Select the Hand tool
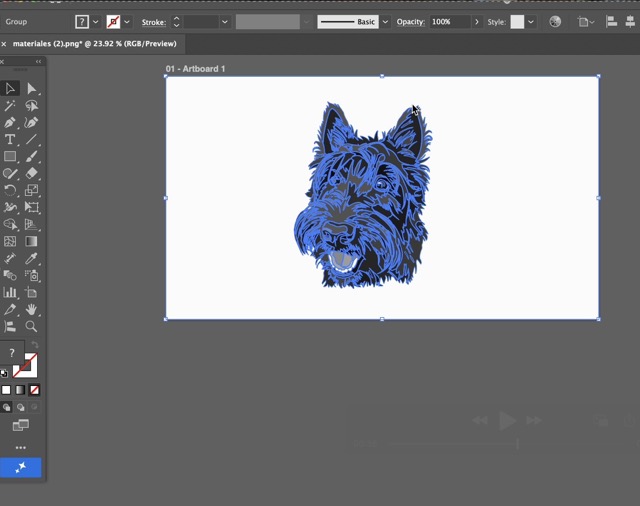This screenshot has height=506, width=640. 31,309
